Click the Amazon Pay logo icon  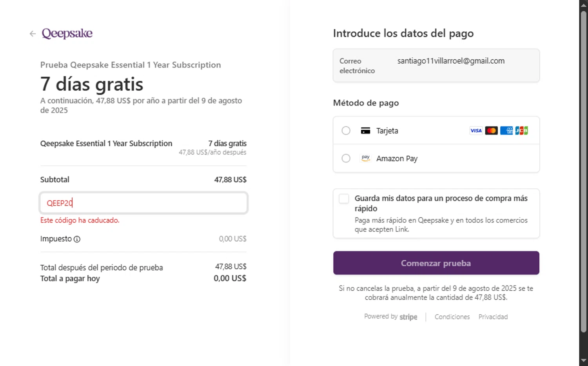pyautogui.click(x=365, y=158)
